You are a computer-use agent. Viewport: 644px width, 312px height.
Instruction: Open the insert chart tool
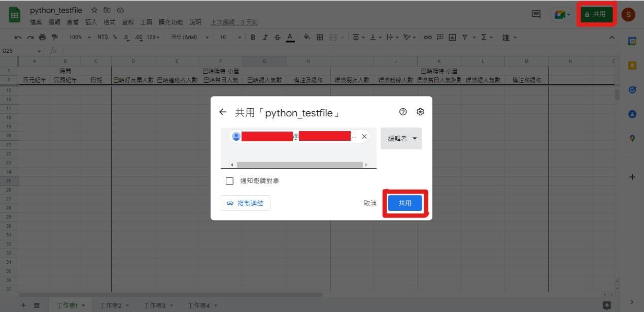452,37
